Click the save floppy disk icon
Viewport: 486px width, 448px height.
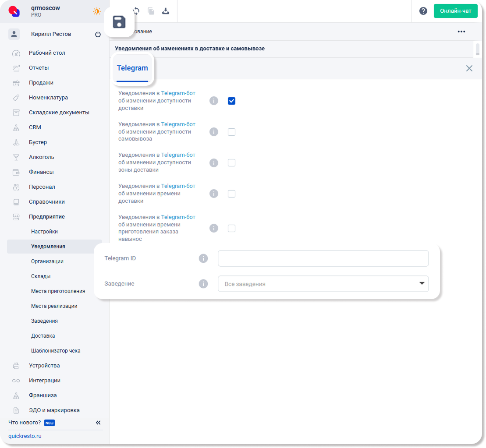[119, 22]
